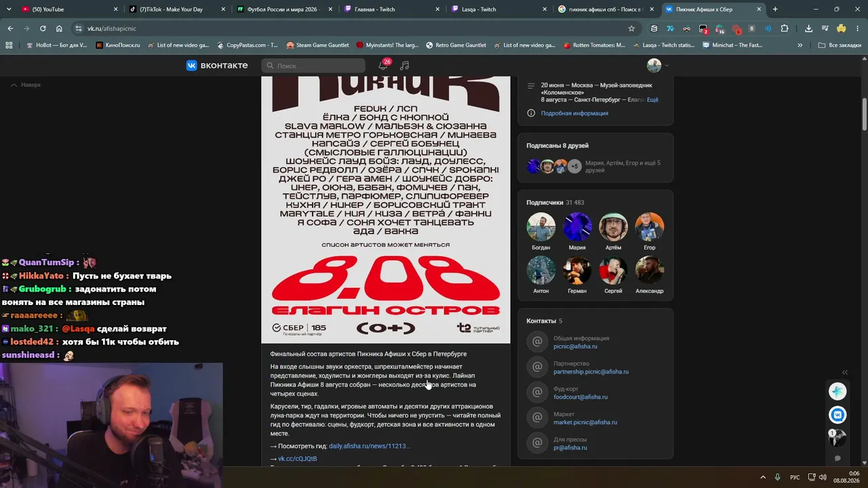Go back to the previous page

[x=10, y=28]
